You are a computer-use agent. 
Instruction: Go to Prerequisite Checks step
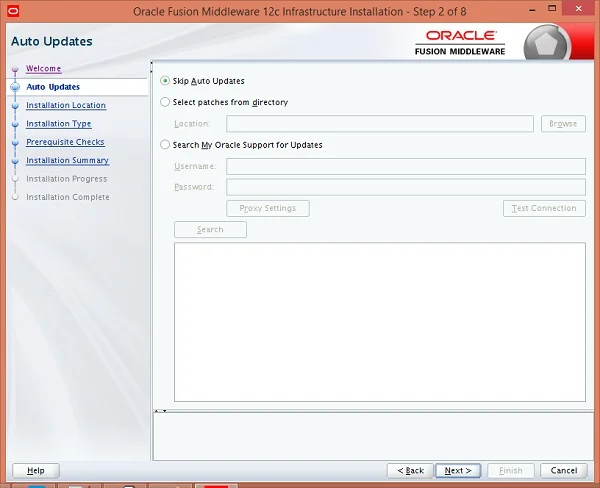pyautogui.click(x=65, y=142)
